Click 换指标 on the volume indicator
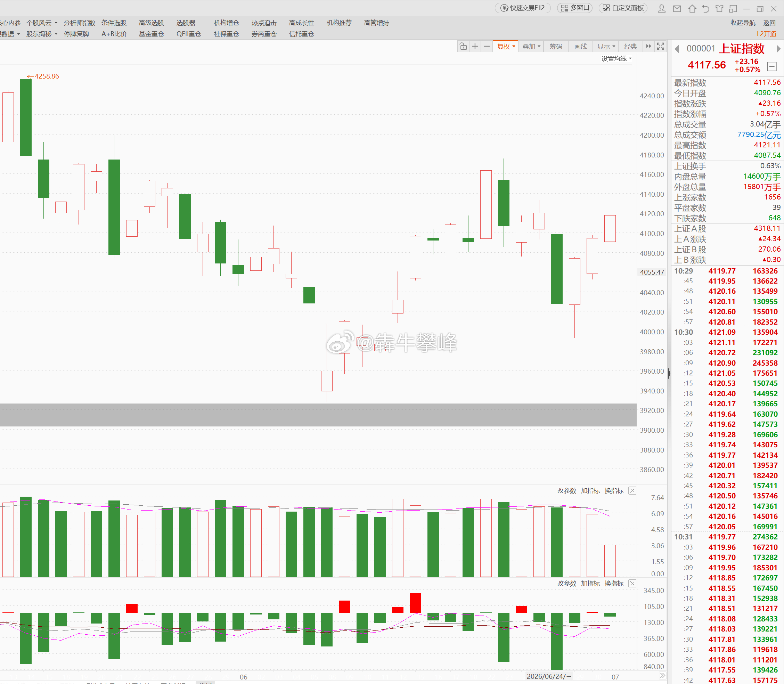 click(x=614, y=490)
